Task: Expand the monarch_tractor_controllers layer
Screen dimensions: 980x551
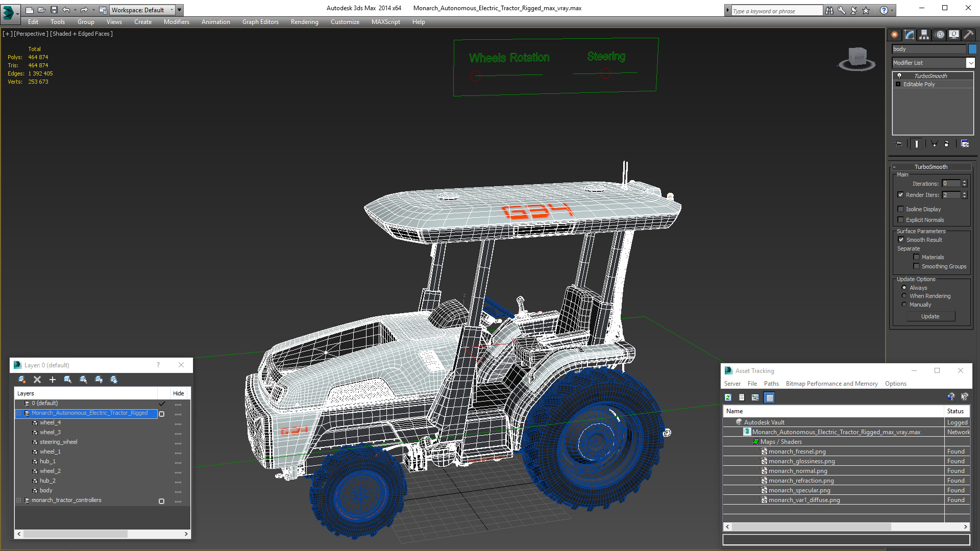Action: [19, 500]
